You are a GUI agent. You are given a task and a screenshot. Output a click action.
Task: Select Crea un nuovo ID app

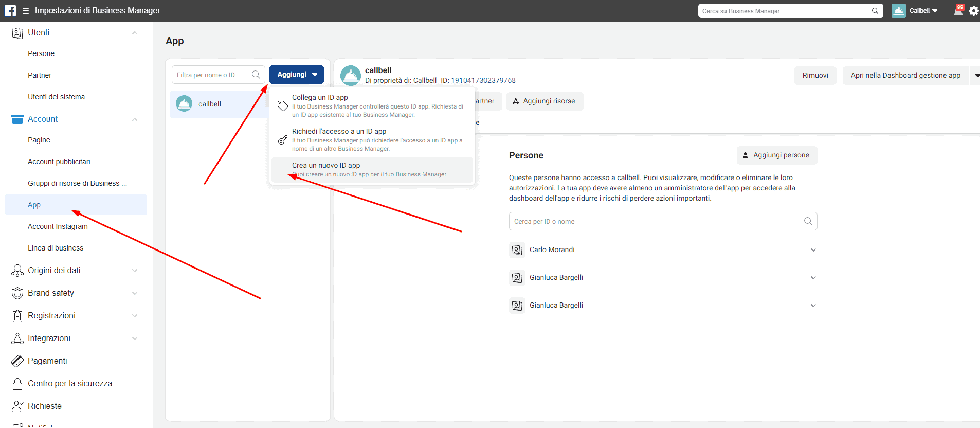[326, 166]
